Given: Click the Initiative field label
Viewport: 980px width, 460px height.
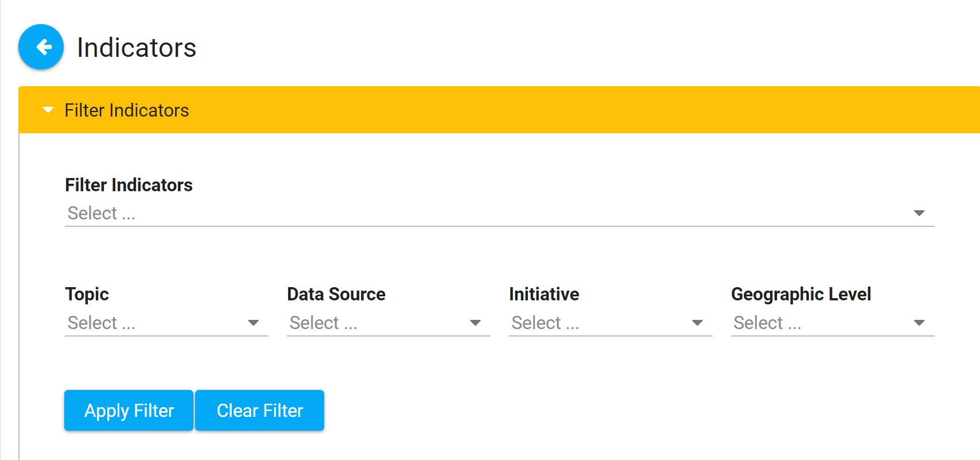Looking at the screenshot, I should click(x=544, y=294).
